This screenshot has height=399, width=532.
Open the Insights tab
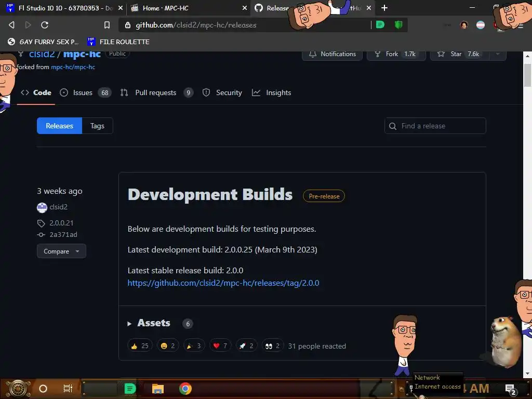tap(271, 92)
